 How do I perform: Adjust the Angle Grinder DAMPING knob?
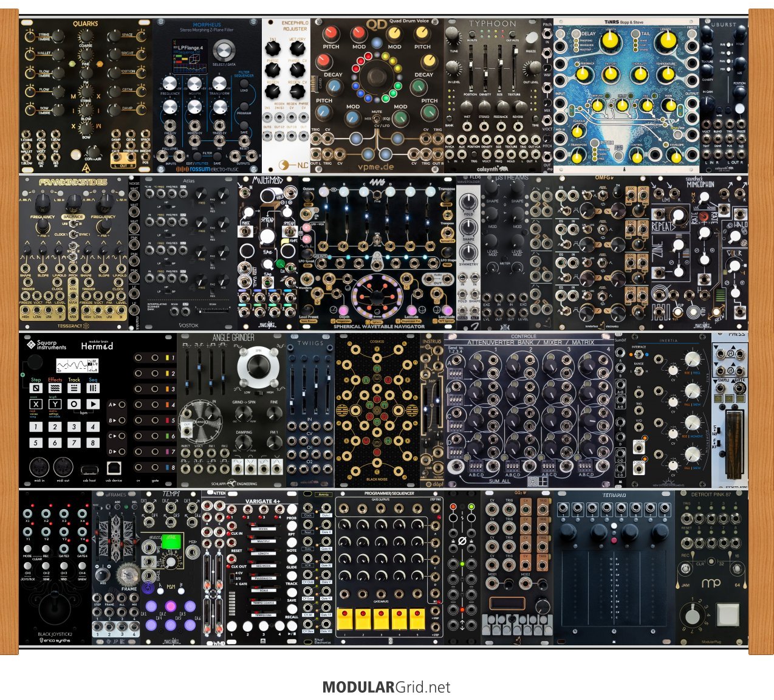click(x=244, y=444)
